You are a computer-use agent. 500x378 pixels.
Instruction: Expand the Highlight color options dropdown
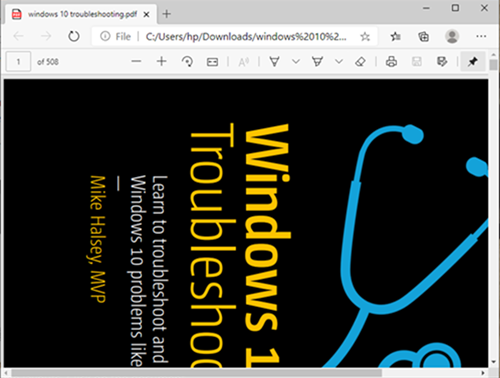pos(339,62)
